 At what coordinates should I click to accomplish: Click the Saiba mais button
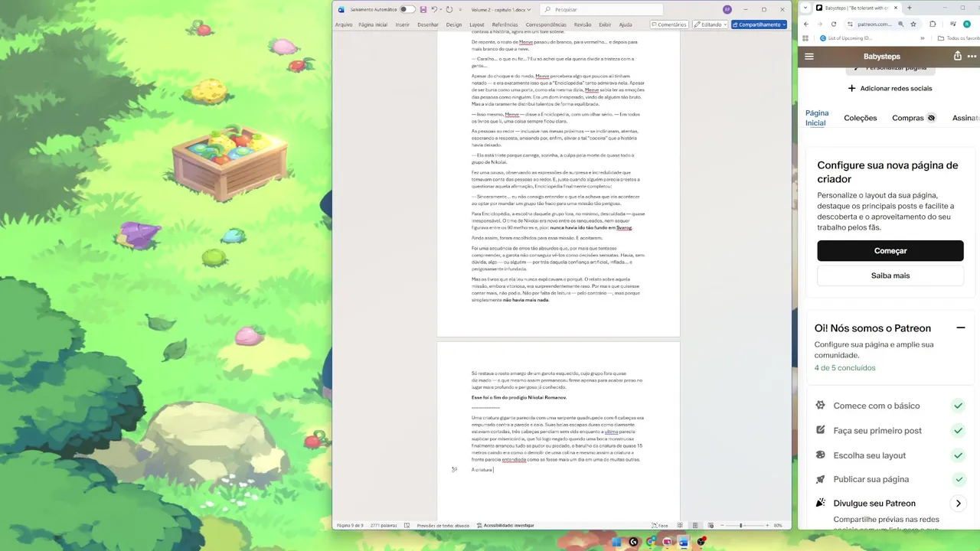[890, 275]
